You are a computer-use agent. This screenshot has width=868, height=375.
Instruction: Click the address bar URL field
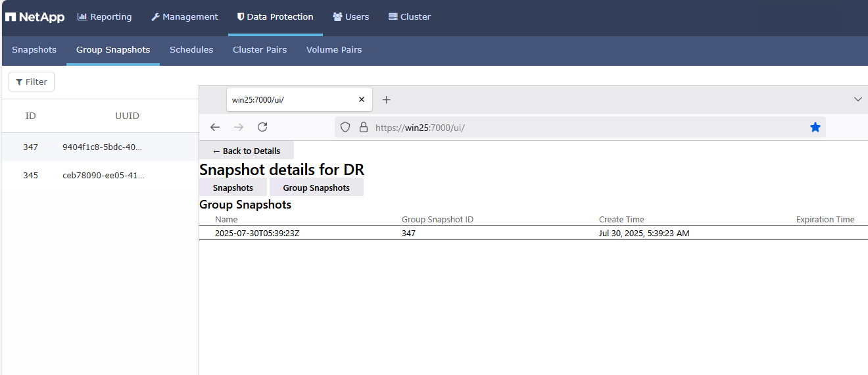coord(580,128)
